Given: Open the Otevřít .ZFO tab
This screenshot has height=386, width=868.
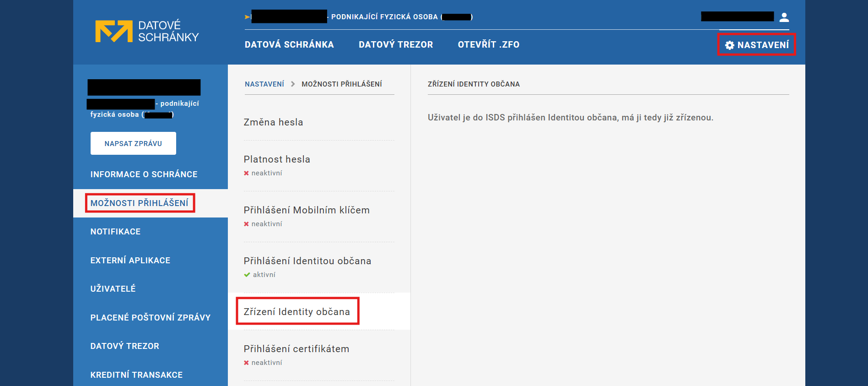Looking at the screenshot, I should 488,44.
